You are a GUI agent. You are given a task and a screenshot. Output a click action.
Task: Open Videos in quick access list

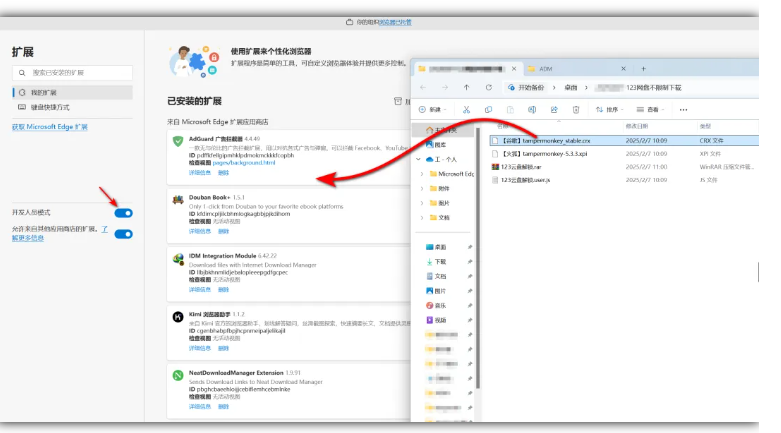pyautogui.click(x=436, y=320)
